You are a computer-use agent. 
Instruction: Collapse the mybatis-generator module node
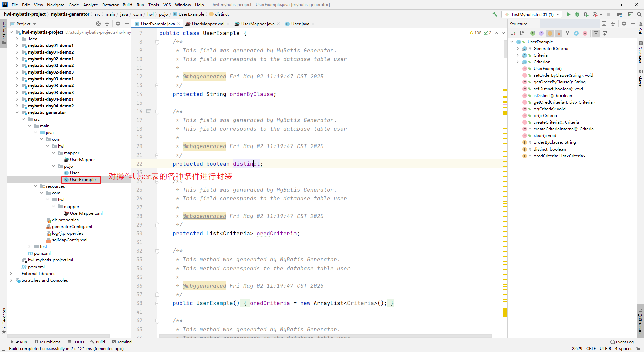pos(17,112)
